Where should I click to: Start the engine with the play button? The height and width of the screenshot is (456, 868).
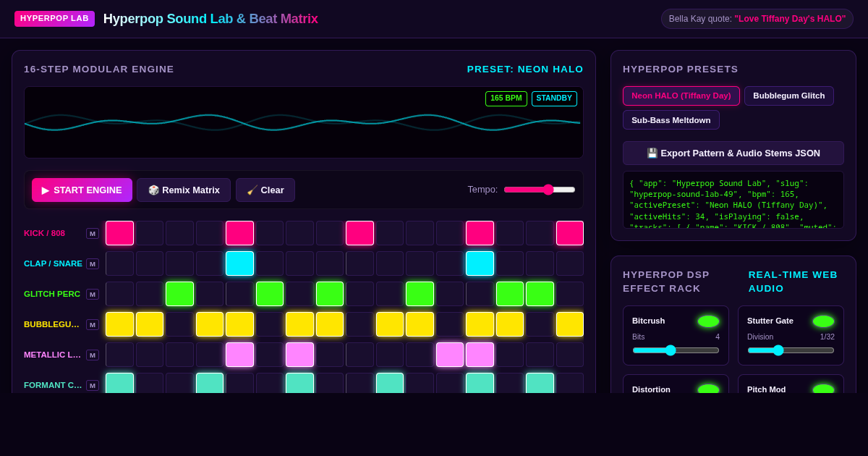pyautogui.click(x=82, y=190)
